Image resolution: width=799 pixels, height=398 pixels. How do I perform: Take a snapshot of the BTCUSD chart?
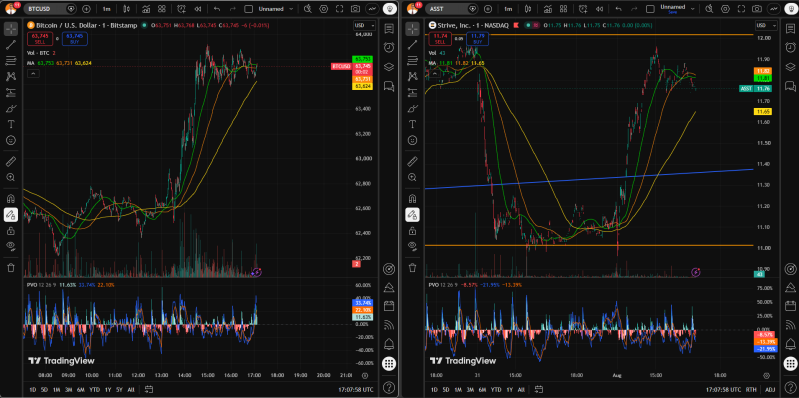356,9
